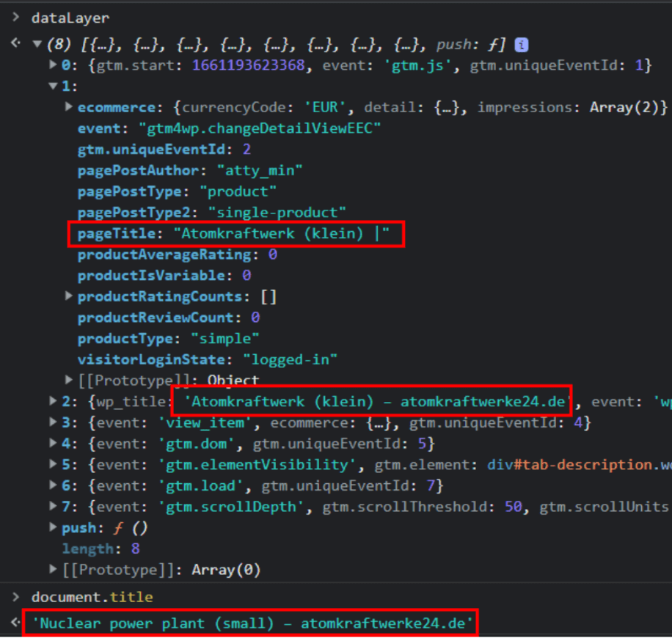Viewport: 672px width, 638px height.
Task: Click the visitorLoginState "logged-in" value
Action: coord(291,359)
